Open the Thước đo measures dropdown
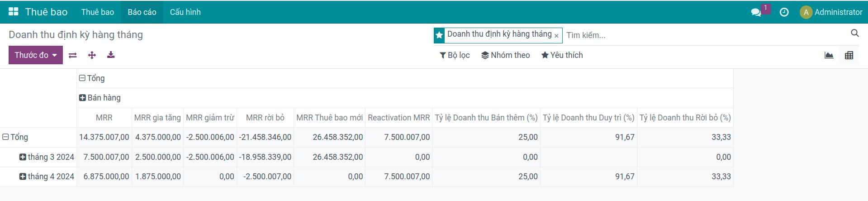 tap(36, 55)
